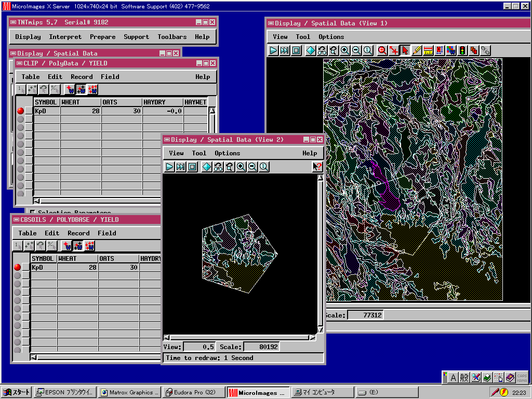Click the yellow ruler measure tool in View 1
The height and width of the screenshot is (399, 532).
pyautogui.click(x=428, y=50)
